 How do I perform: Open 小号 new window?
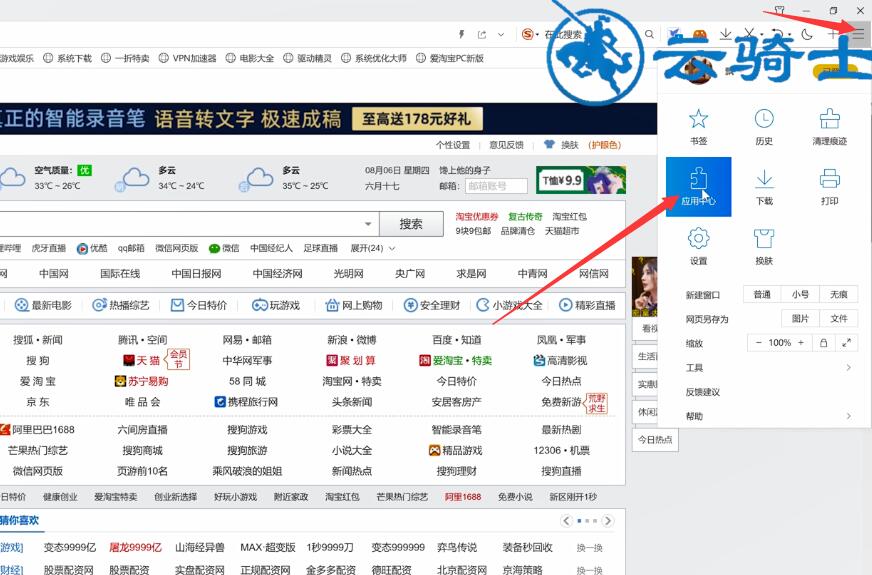pos(800,294)
